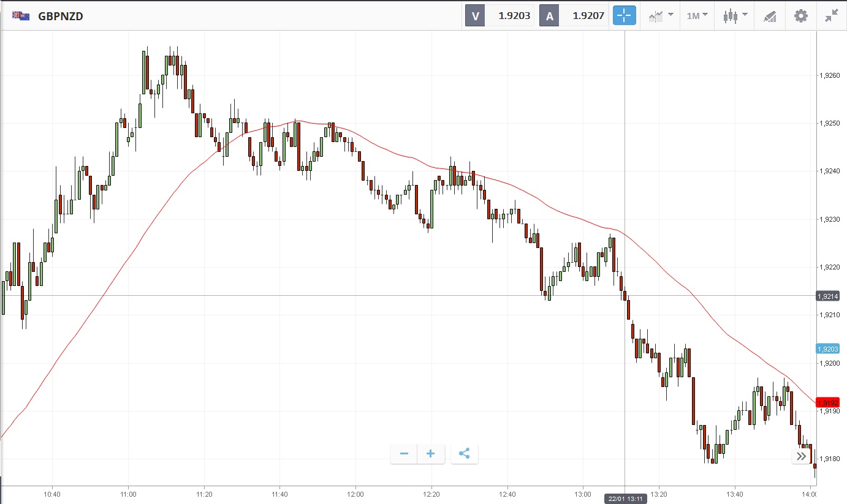Click the A buy price 1.9207 button
Viewport: 847px width, 504px height.
[574, 16]
